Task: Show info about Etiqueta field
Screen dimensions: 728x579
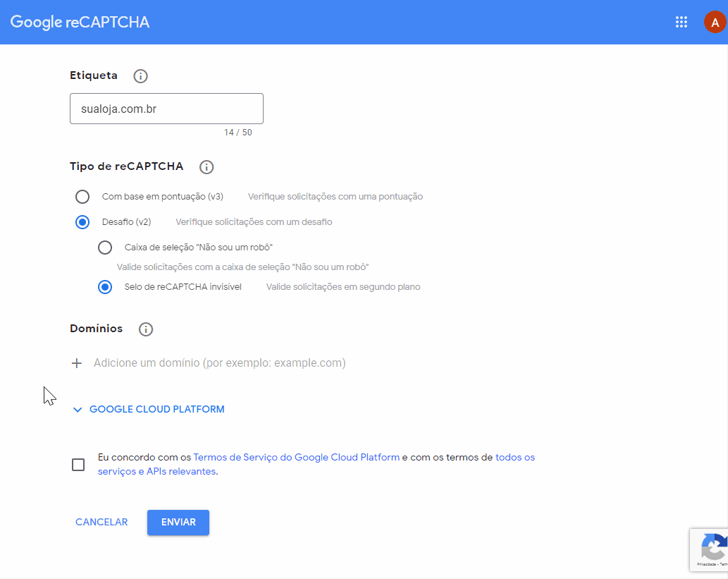Action: pos(140,75)
